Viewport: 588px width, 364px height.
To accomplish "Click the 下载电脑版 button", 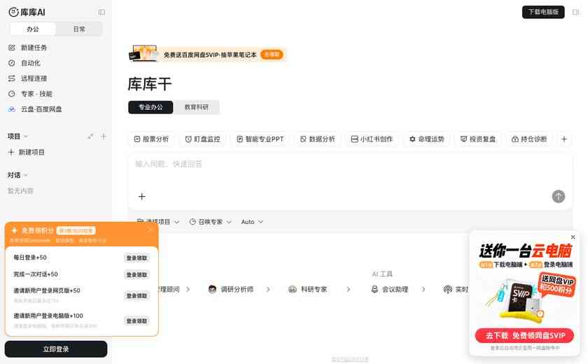I will click(x=543, y=12).
